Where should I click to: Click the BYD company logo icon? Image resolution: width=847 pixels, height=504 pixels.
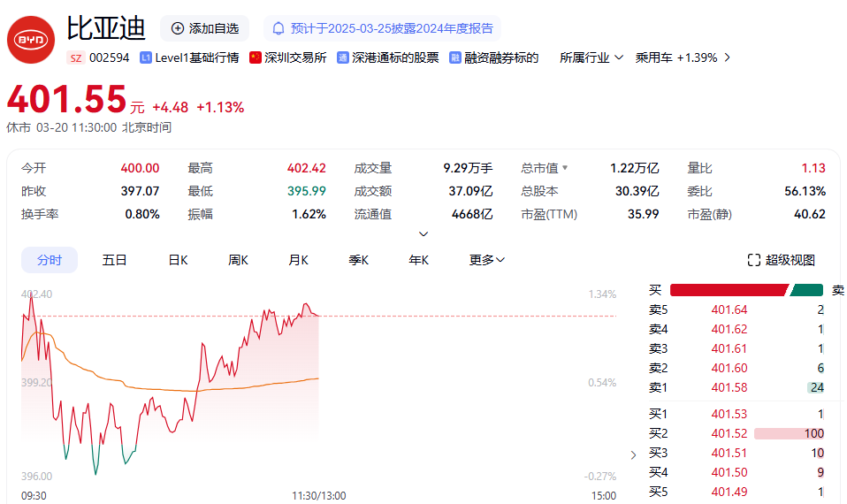[31, 40]
